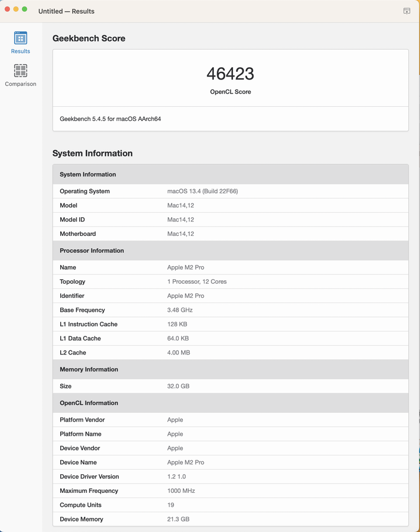Click the 'Untitled — Results' window title
This screenshot has width=420, height=532.
pos(66,11)
